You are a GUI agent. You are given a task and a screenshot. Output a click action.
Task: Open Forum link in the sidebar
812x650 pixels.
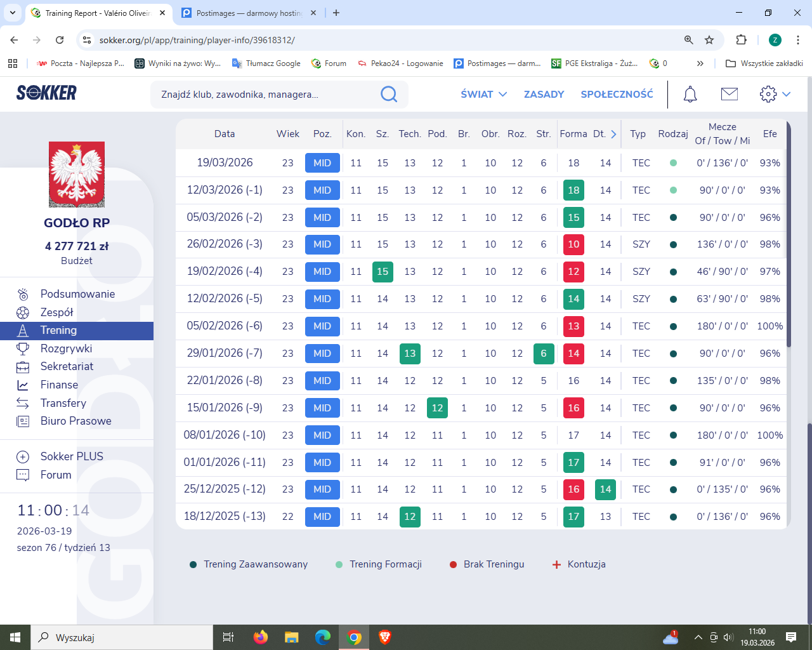pos(56,475)
